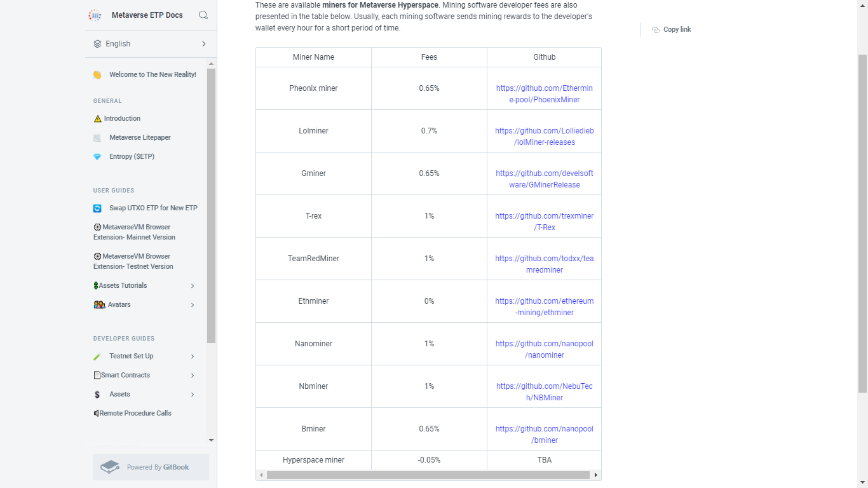Screen dimensions: 868x488
Task: Click the table's horizontal scrollbar
Action: click(x=428, y=475)
